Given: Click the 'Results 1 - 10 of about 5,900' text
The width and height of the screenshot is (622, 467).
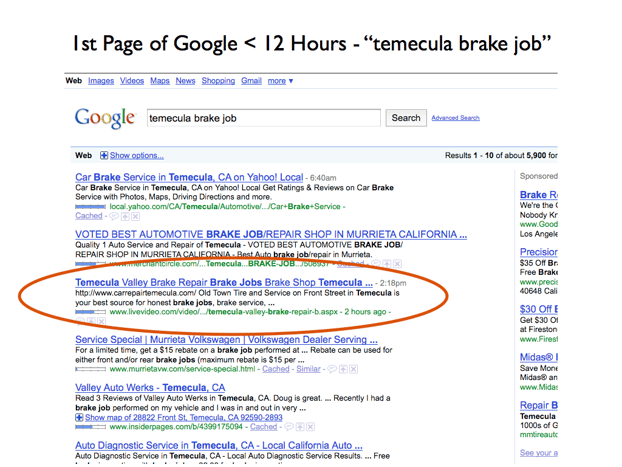Looking at the screenshot, I should [501, 156].
